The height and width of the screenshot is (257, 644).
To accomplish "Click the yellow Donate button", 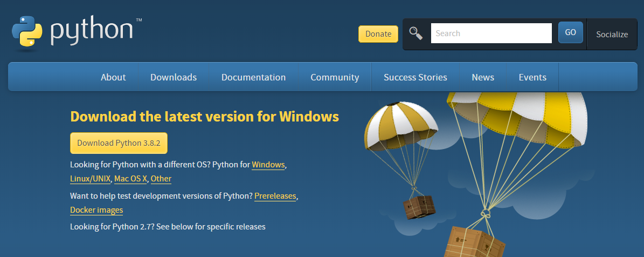I will pos(378,33).
